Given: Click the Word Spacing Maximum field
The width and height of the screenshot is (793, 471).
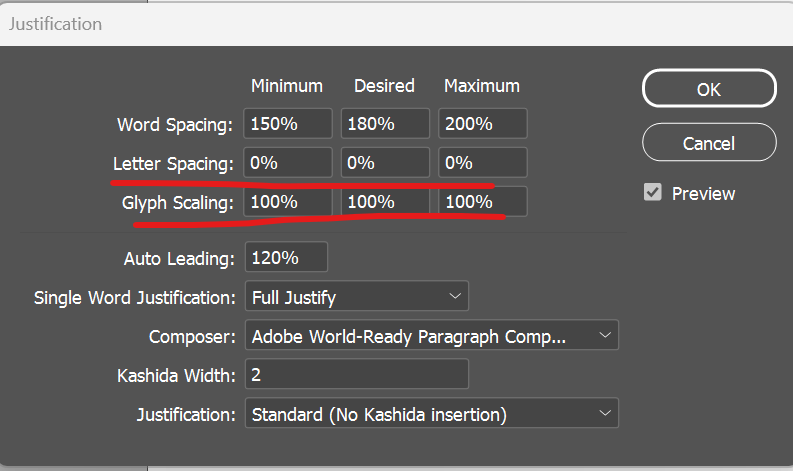Looking at the screenshot, I should point(482,124).
